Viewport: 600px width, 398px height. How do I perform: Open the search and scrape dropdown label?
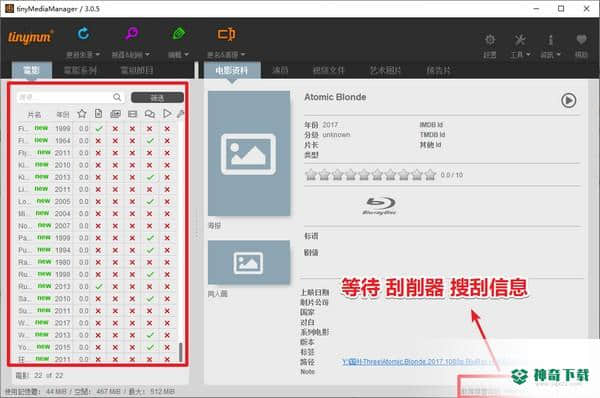[x=130, y=55]
